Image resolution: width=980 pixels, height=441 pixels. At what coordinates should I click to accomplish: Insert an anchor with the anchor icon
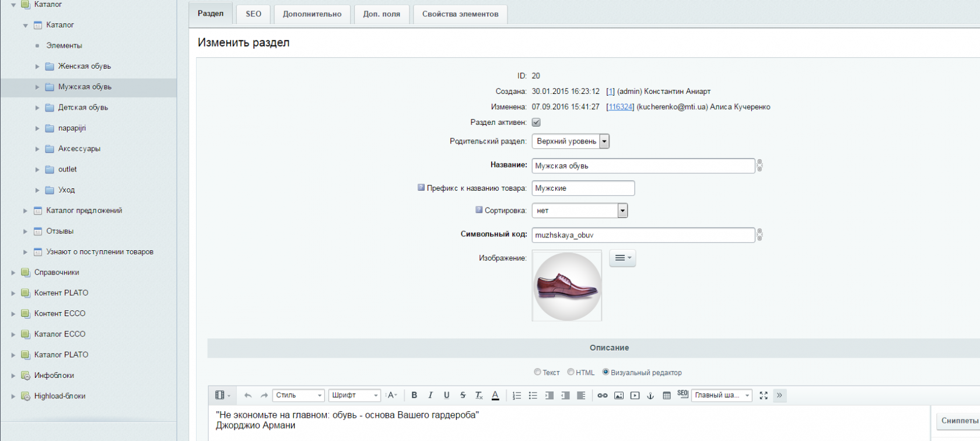651,395
